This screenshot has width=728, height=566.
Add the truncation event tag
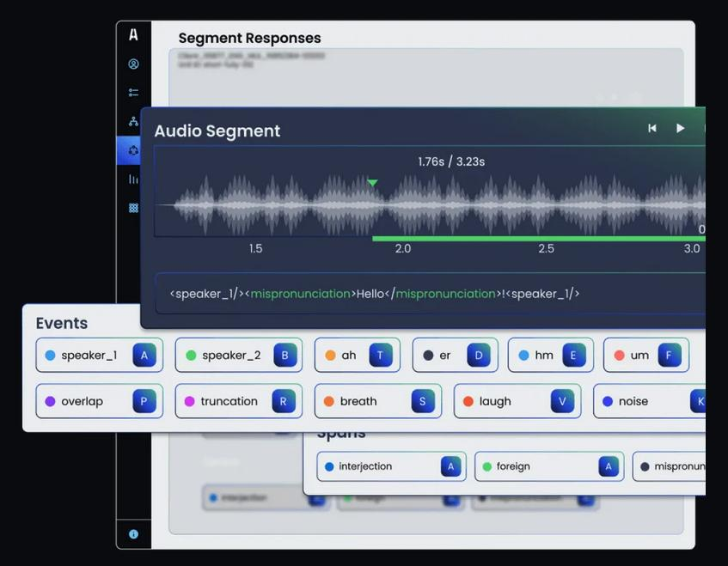click(x=238, y=401)
